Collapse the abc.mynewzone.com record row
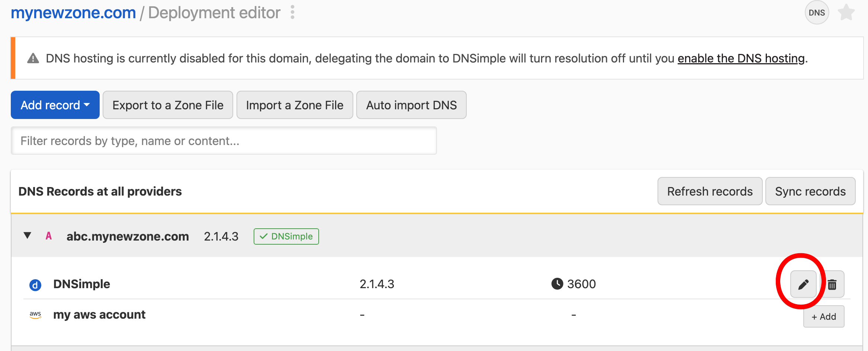This screenshot has width=868, height=351. [x=27, y=236]
